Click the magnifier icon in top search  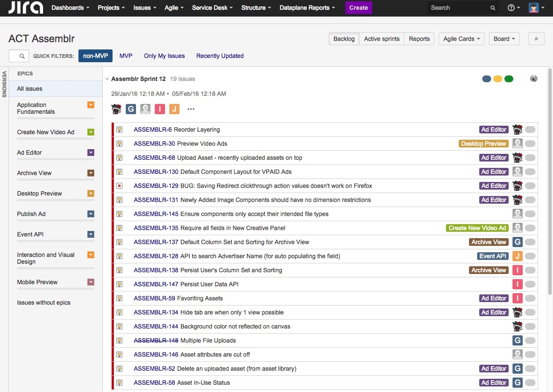pyautogui.click(x=492, y=8)
